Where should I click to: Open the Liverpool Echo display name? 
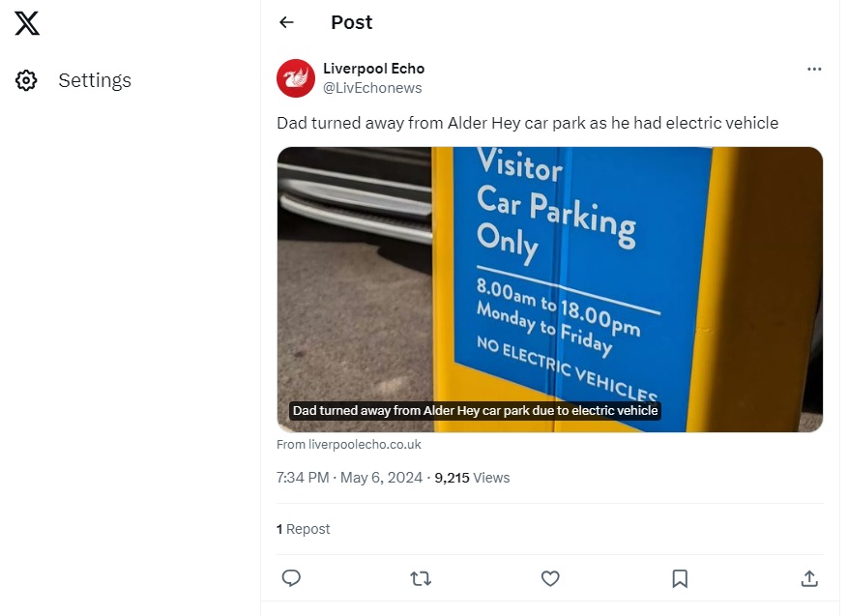pyautogui.click(x=373, y=69)
